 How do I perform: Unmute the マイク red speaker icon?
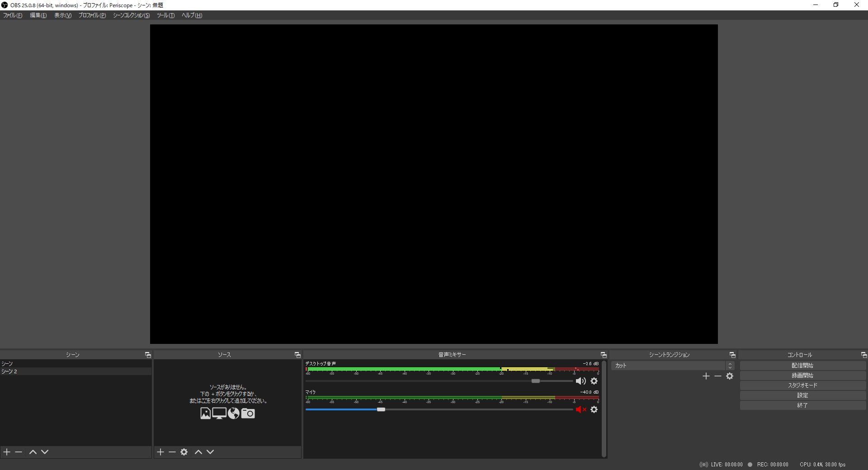pos(581,409)
